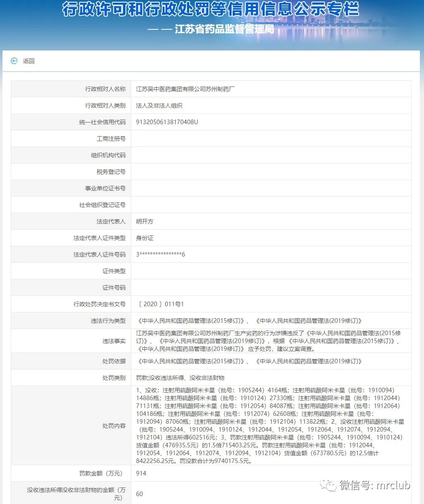Click the 身份证 certificate type value
This screenshot has height=504, width=424.
[145, 238]
